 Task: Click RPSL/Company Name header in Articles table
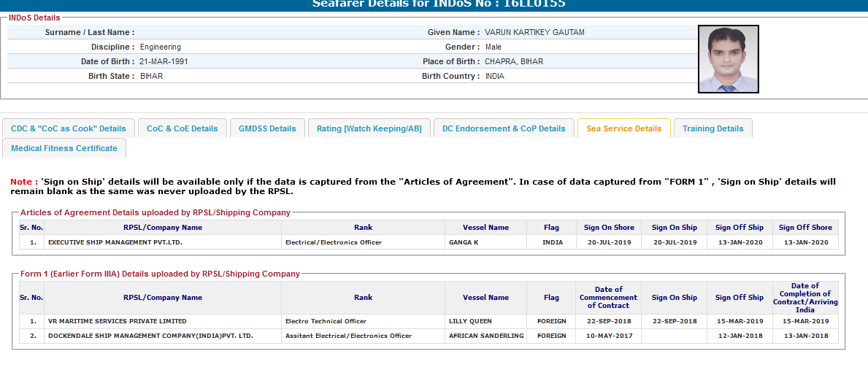[x=163, y=228]
